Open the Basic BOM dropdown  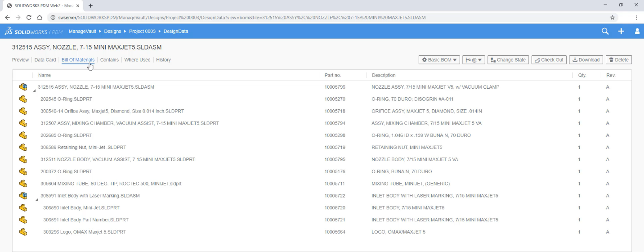tap(439, 60)
